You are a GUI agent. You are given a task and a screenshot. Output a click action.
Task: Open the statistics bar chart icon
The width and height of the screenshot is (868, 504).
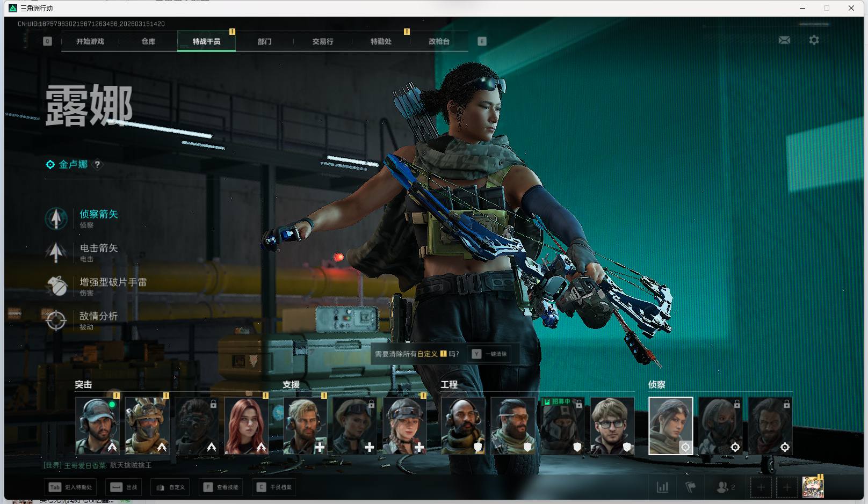click(x=663, y=487)
